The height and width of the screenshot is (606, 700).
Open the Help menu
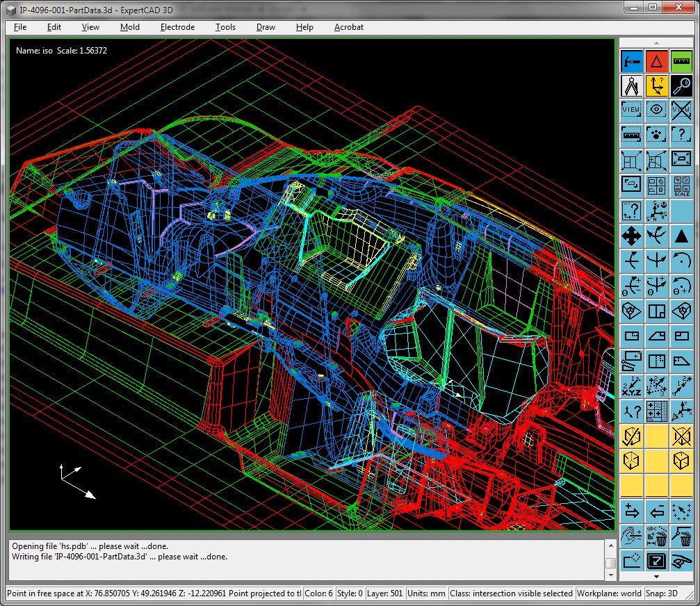click(304, 27)
